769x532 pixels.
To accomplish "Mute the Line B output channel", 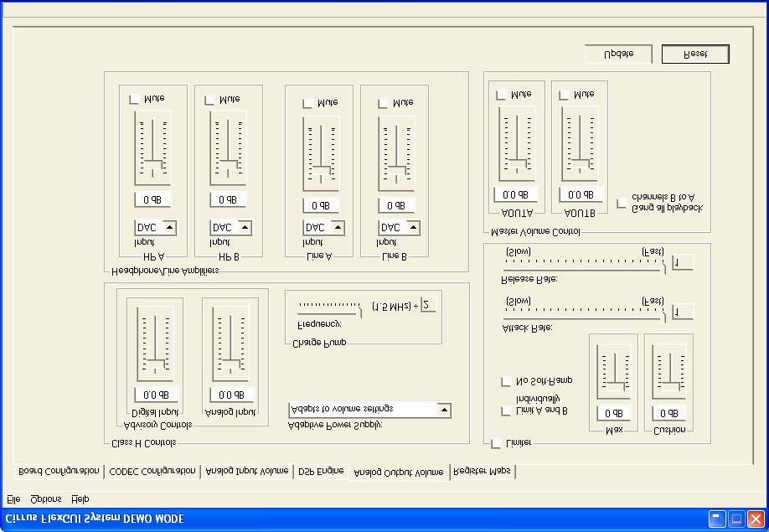I will [x=383, y=101].
